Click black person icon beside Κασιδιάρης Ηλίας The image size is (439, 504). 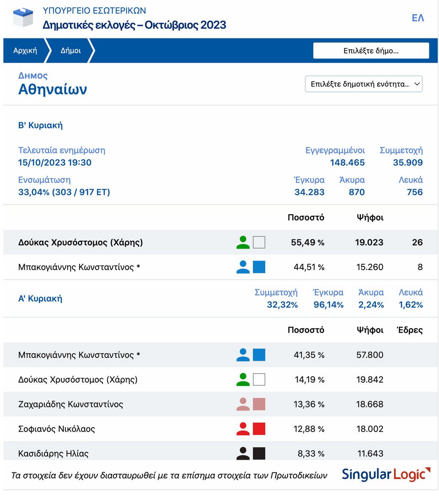(x=243, y=453)
